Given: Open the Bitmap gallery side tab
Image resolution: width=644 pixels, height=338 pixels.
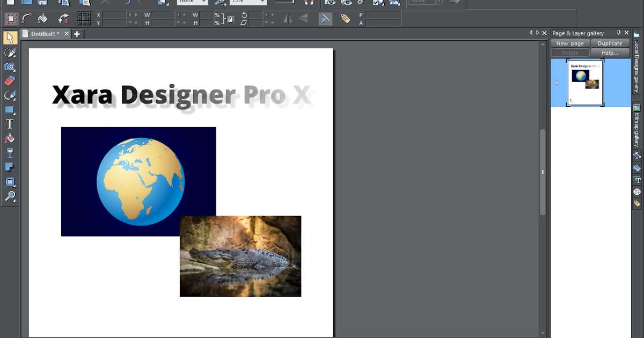Looking at the screenshot, I should pos(637,126).
